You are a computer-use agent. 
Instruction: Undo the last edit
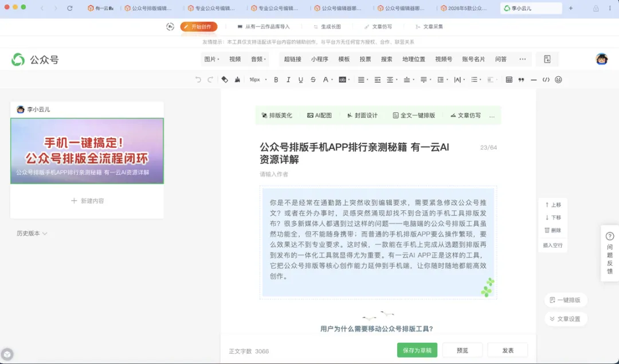(198, 80)
